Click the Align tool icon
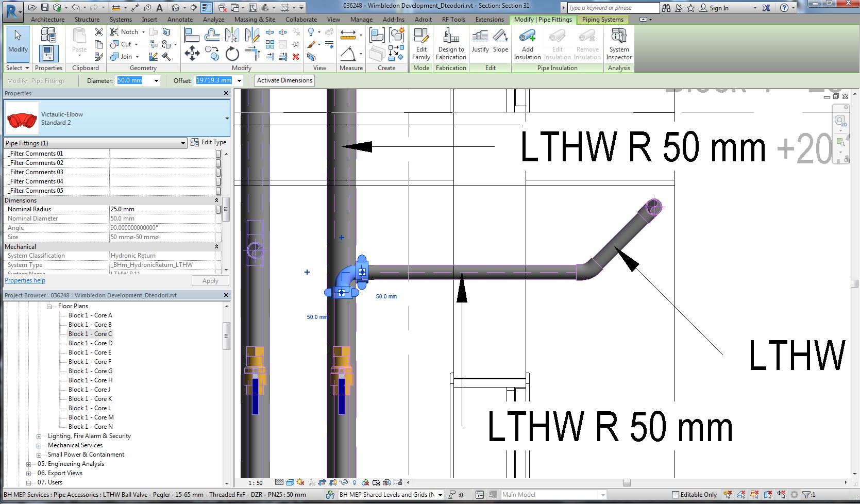860x504 pixels. point(192,35)
